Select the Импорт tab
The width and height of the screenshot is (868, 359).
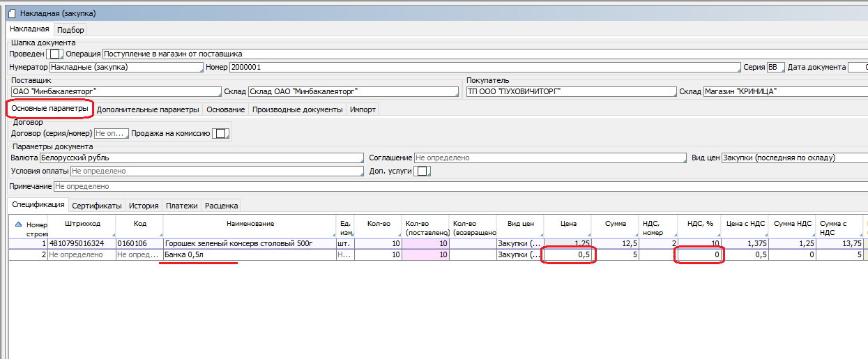pos(363,109)
